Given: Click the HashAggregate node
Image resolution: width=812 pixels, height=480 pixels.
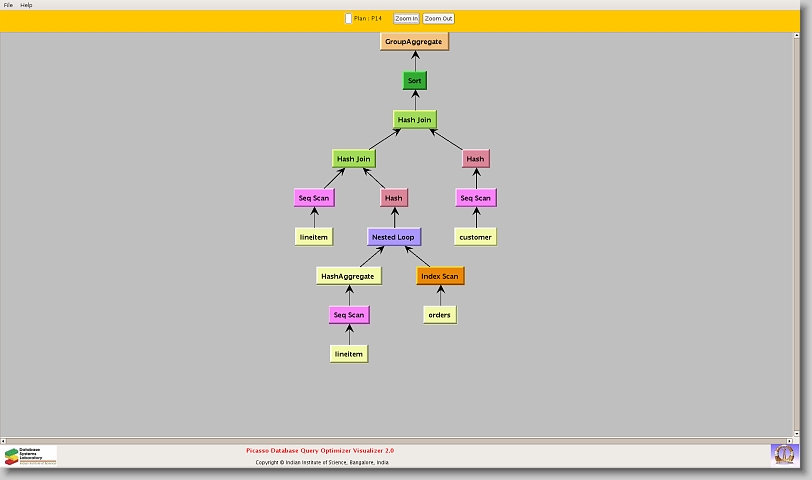Looking at the screenshot, I should tap(348, 276).
